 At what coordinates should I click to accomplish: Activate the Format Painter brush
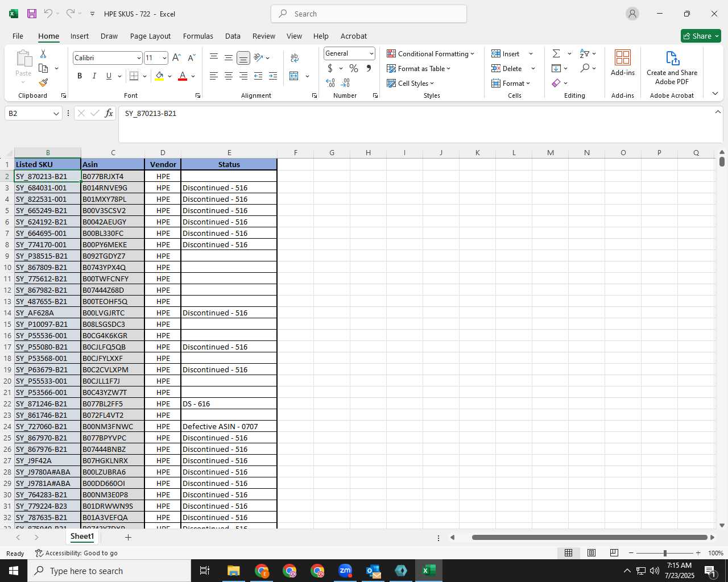[43, 82]
